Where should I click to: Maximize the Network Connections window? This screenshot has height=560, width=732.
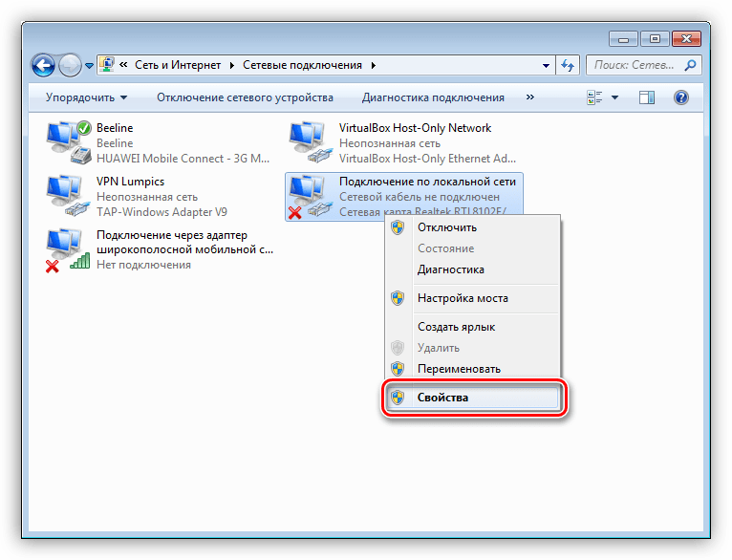tap(655, 39)
